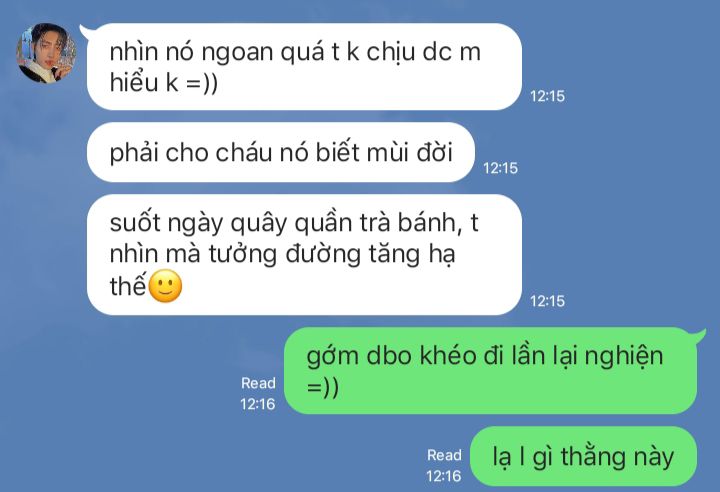Viewport: 720px width, 492px height.
Task: Click the 12:15 timestamp beside the emoji message
Action: [547, 301]
